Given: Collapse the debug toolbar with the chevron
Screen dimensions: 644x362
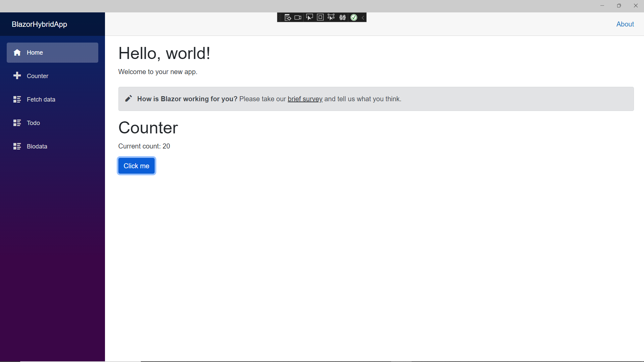Looking at the screenshot, I should (x=363, y=17).
